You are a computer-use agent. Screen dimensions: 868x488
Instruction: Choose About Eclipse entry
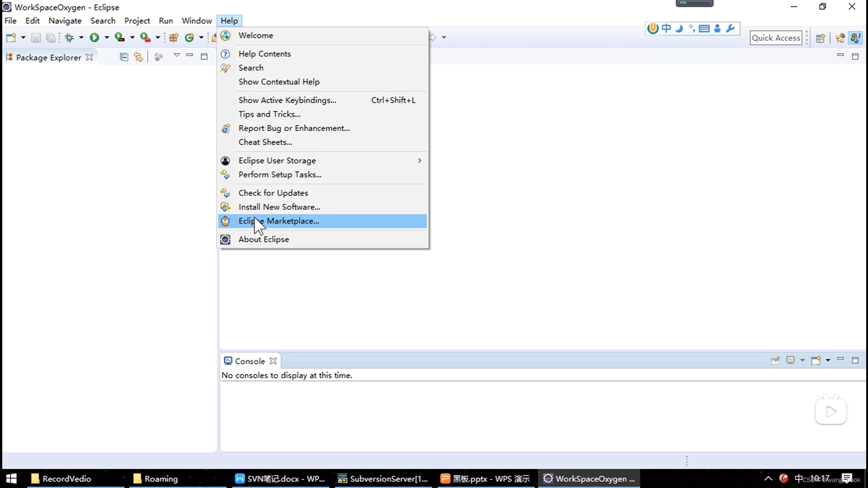(323, 239)
